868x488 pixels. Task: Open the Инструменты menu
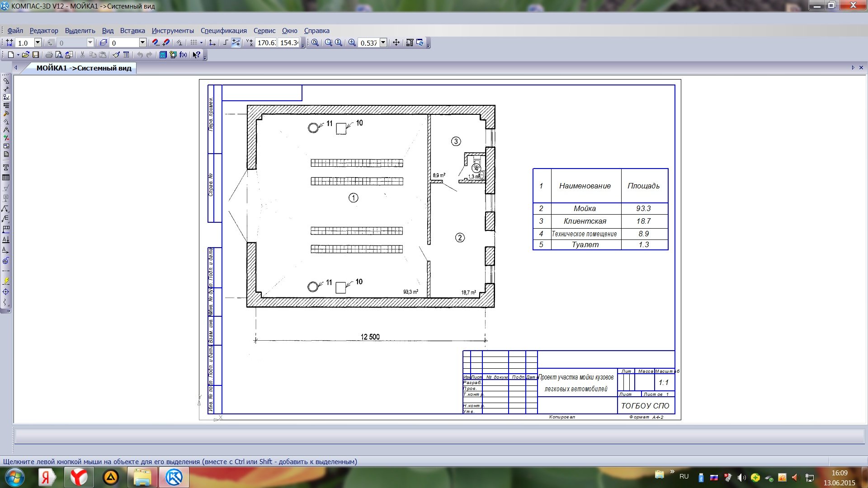coord(173,31)
